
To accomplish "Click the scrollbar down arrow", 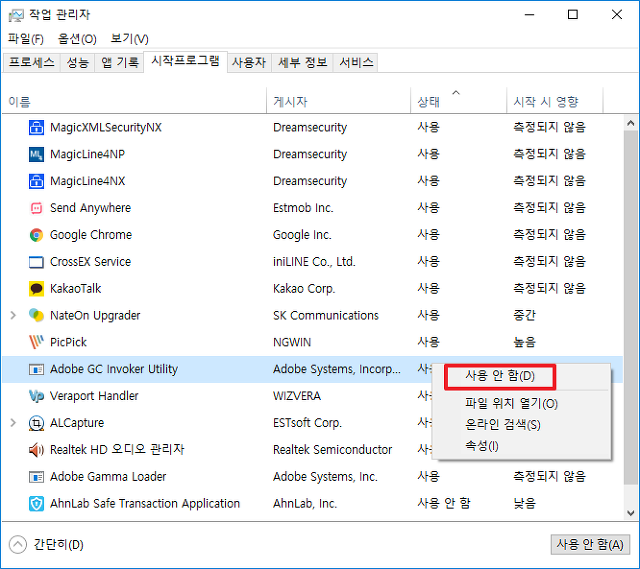I will (x=631, y=513).
